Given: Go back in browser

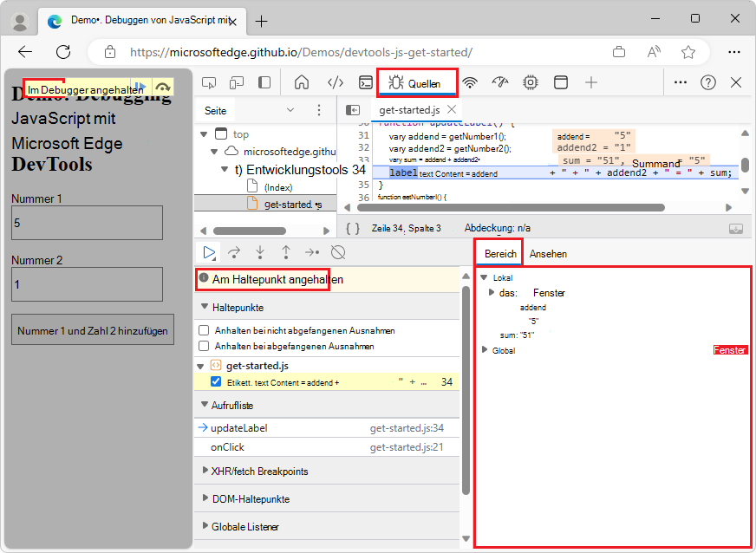Looking at the screenshot, I should [25, 52].
